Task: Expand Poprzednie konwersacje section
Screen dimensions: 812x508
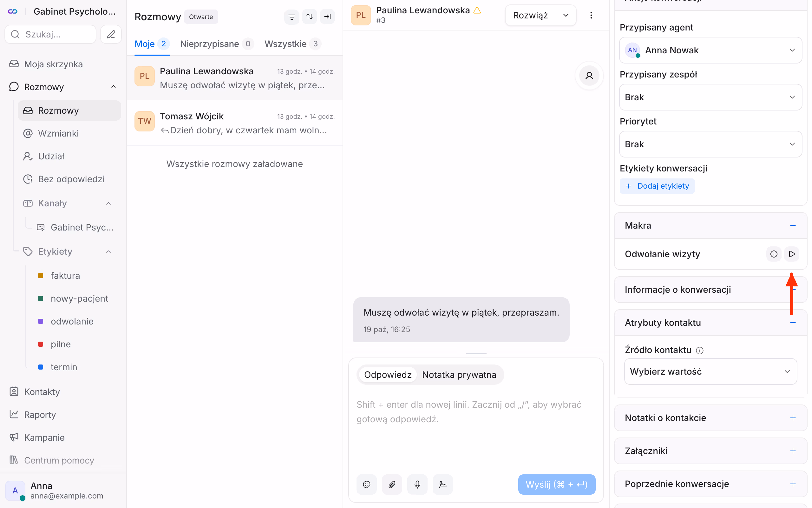Action: (x=793, y=484)
